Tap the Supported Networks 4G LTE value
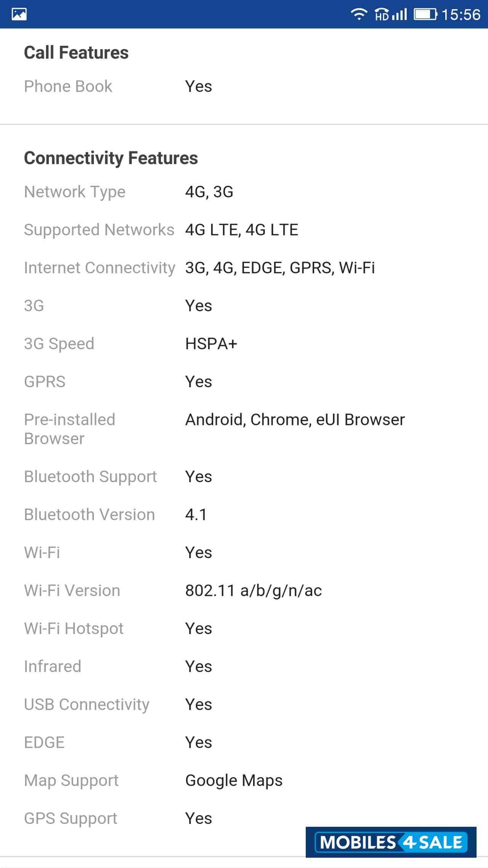Screen dimensions: 488x868 (x=242, y=230)
